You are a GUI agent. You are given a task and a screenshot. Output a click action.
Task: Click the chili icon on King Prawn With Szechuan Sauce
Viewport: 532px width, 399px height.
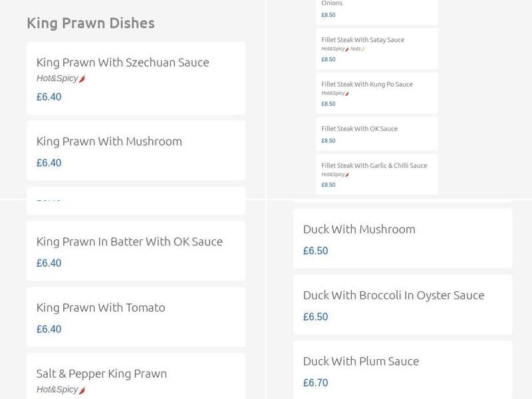click(82, 78)
